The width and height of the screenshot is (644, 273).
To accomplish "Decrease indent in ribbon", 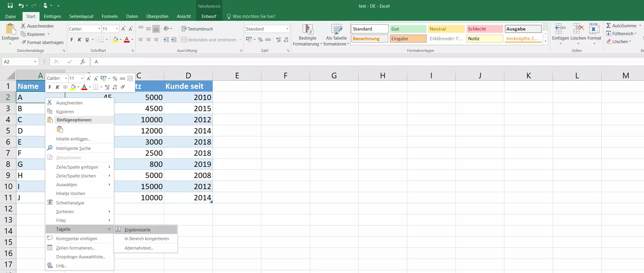I will pos(166,40).
